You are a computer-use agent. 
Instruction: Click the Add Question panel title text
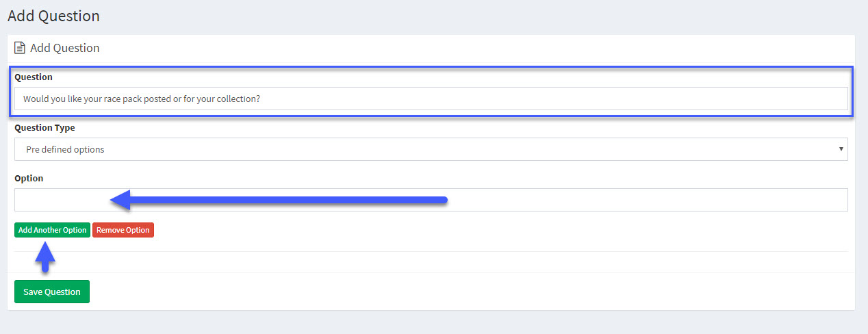65,49
